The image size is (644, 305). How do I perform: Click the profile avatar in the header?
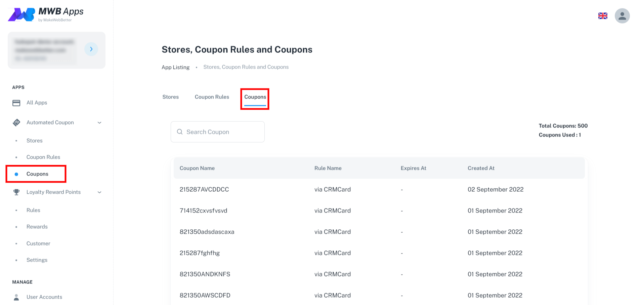pos(622,15)
